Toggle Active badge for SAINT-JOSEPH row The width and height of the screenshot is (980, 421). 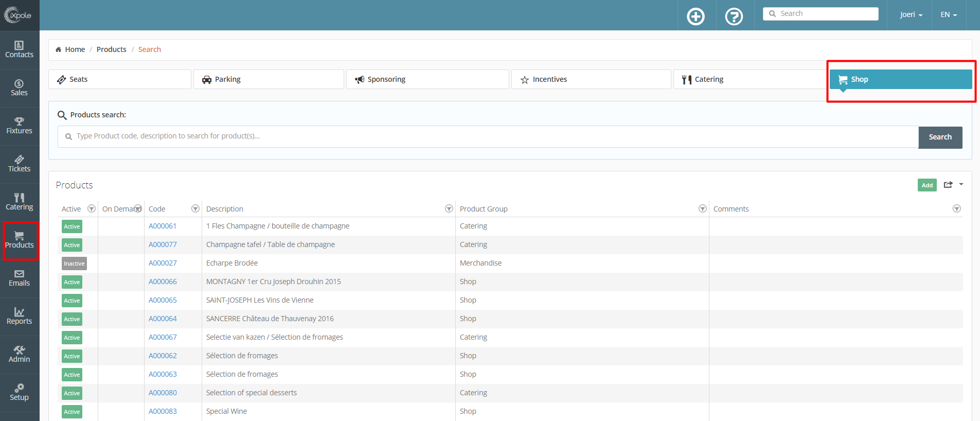pos(72,301)
